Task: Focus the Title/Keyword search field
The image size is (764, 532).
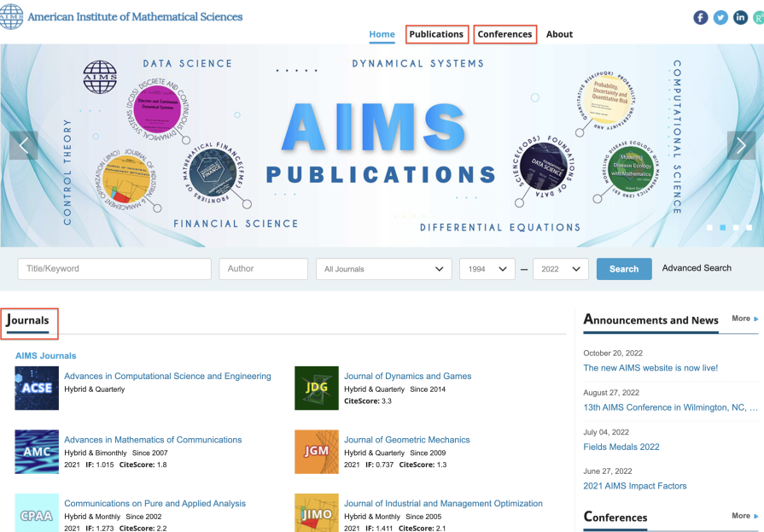Action: click(x=114, y=269)
